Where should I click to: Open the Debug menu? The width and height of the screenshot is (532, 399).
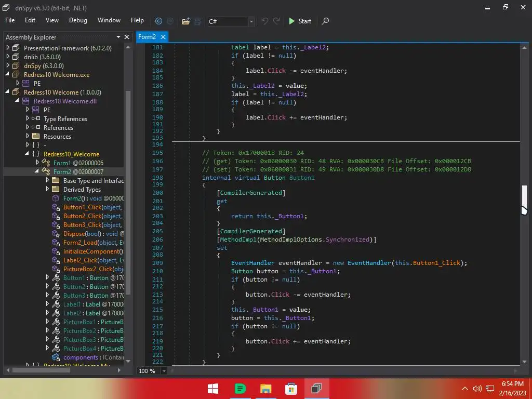tap(78, 20)
